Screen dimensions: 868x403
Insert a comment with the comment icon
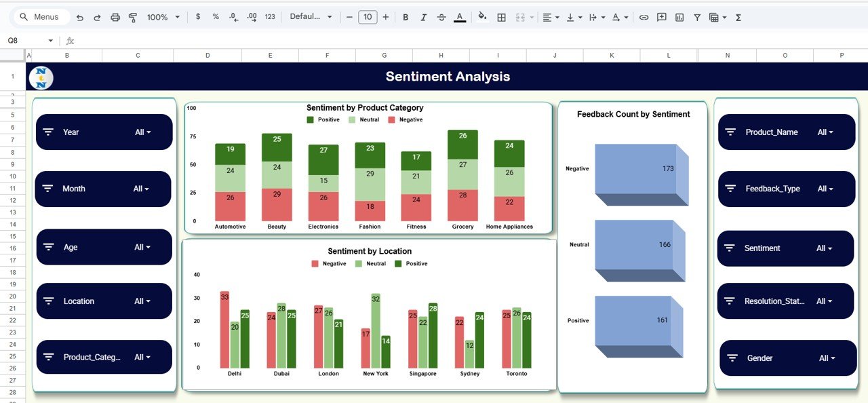point(660,16)
